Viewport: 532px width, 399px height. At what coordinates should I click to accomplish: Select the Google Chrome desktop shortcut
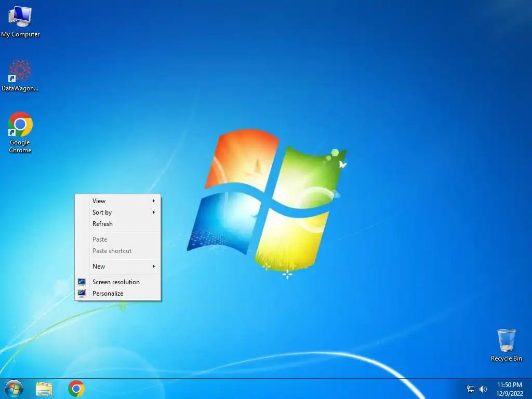tap(20, 132)
